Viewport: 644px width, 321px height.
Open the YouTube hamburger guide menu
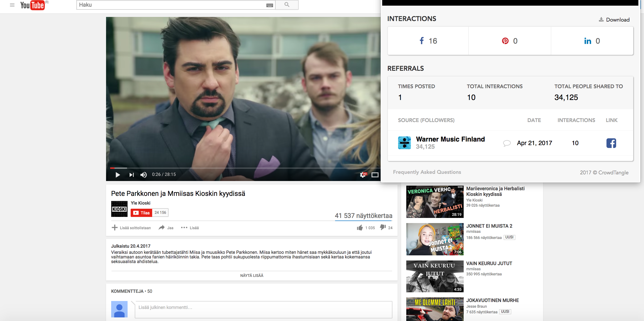(x=12, y=5)
